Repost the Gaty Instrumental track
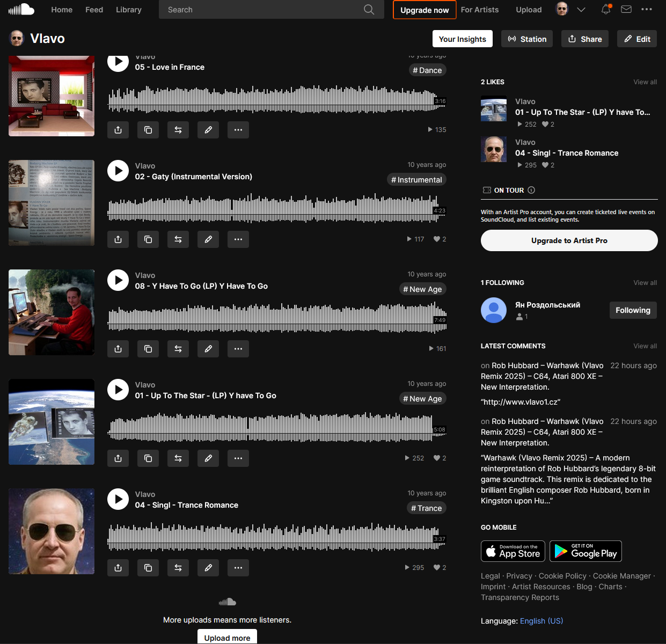 (178, 239)
